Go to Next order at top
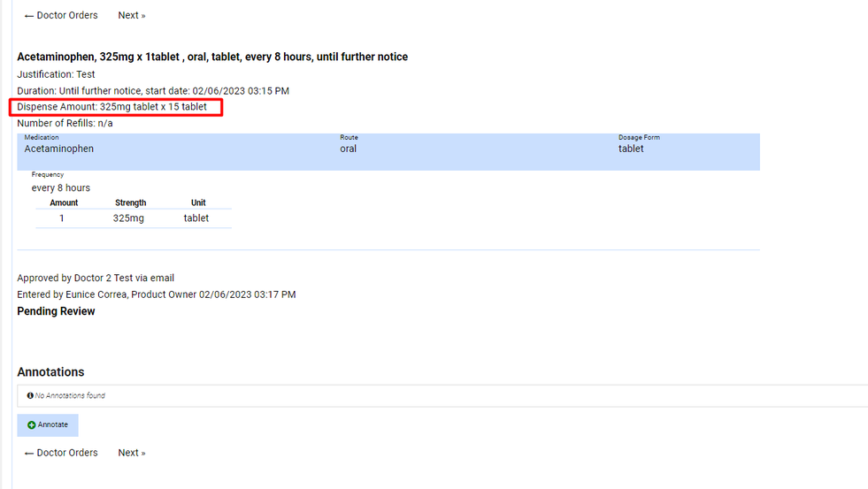The image size is (868, 489). (132, 15)
